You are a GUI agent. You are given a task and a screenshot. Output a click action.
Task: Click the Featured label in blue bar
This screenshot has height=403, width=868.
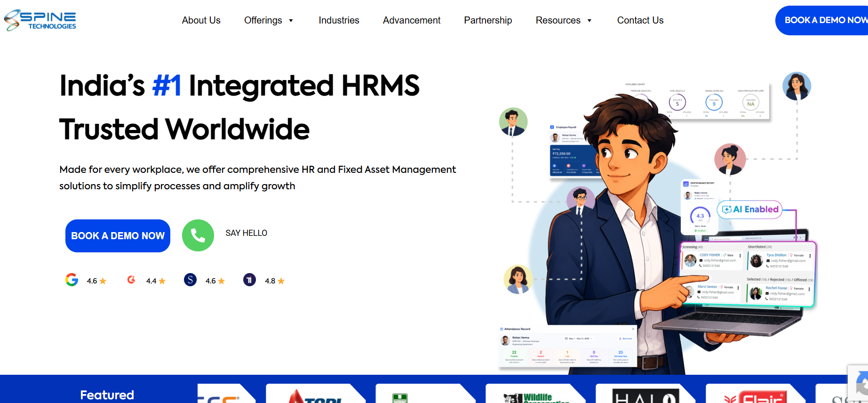pos(107,395)
